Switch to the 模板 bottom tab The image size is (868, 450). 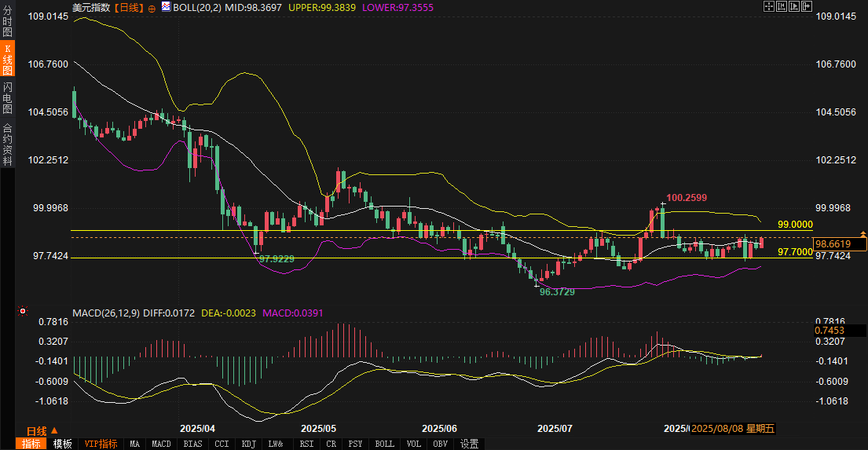point(62,444)
